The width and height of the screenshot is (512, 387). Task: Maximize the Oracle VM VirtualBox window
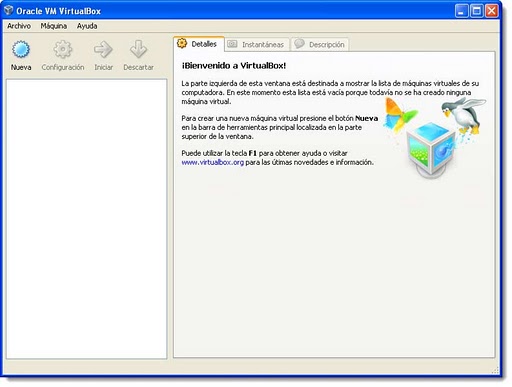coord(477,11)
